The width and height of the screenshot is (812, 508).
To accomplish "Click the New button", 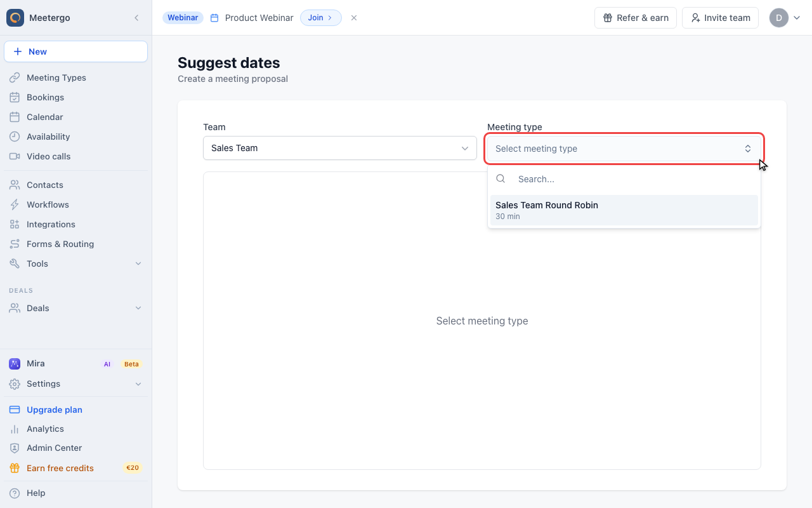I will click(76, 51).
